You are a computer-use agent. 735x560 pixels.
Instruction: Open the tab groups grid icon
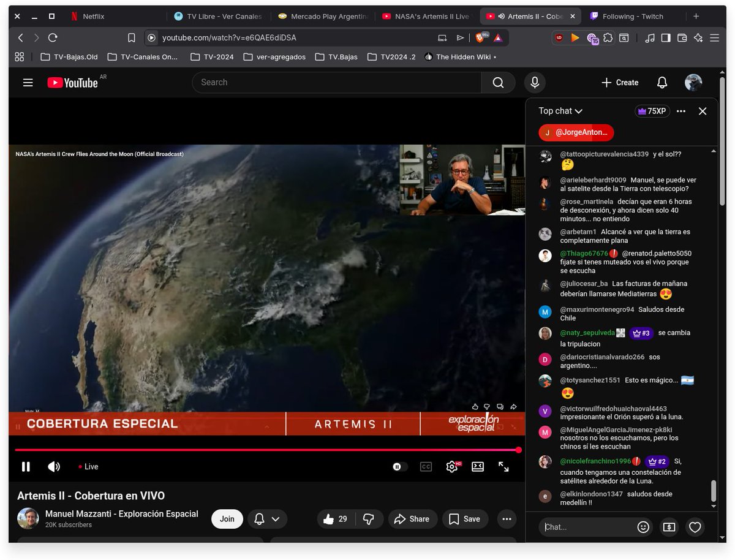coord(20,57)
